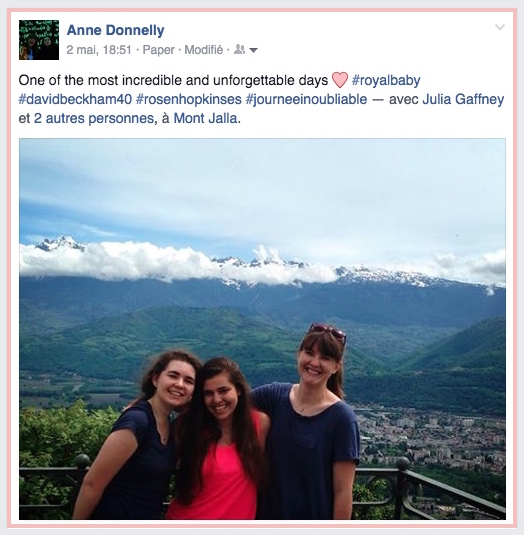Open the #journeeinoubliable hashtag
524x535 pixels.
coord(306,99)
